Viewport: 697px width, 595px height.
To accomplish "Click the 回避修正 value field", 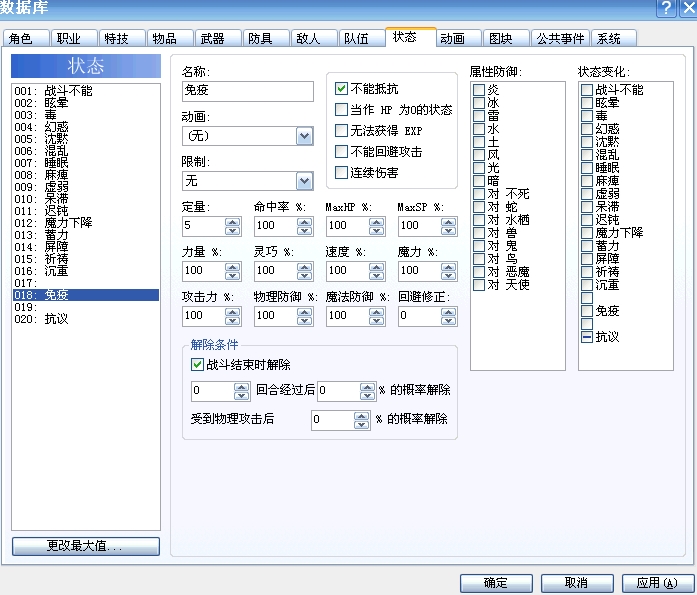I will 420,316.
